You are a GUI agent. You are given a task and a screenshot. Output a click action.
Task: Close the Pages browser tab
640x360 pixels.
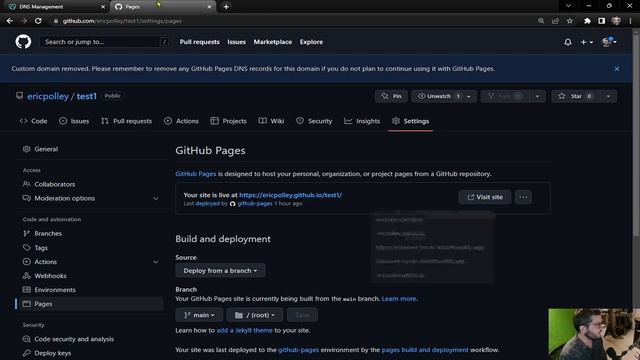click(209, 7)
